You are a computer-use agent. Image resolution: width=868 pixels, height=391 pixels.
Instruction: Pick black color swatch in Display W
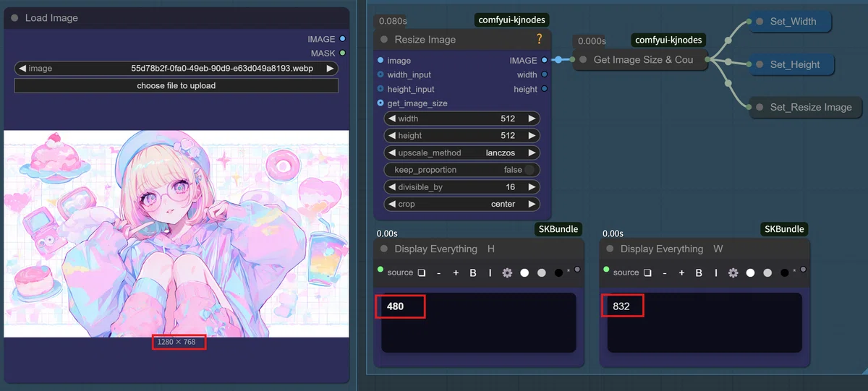point(784,272)
